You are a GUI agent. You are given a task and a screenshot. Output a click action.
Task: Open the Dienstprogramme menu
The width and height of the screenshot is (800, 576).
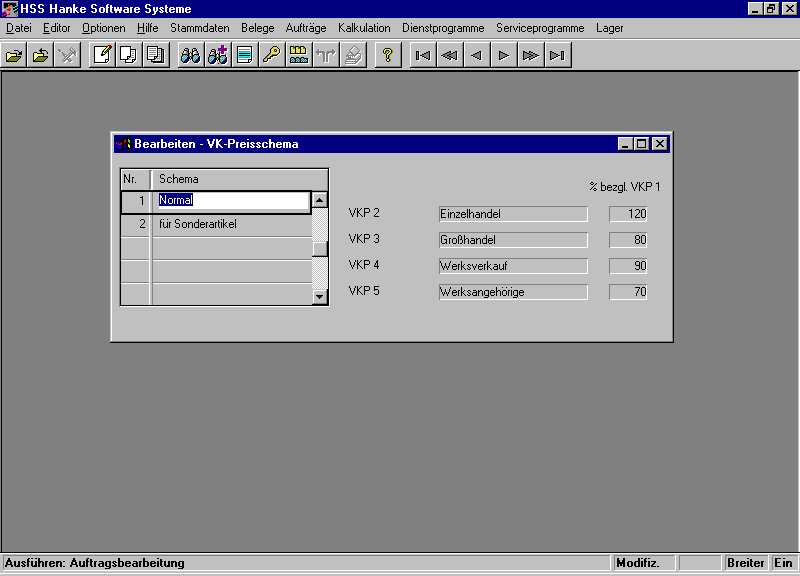click(443, 28)
